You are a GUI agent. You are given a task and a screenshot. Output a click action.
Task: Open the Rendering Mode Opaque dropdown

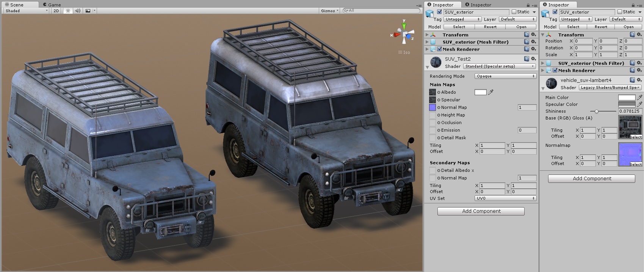tap(505, 76)
